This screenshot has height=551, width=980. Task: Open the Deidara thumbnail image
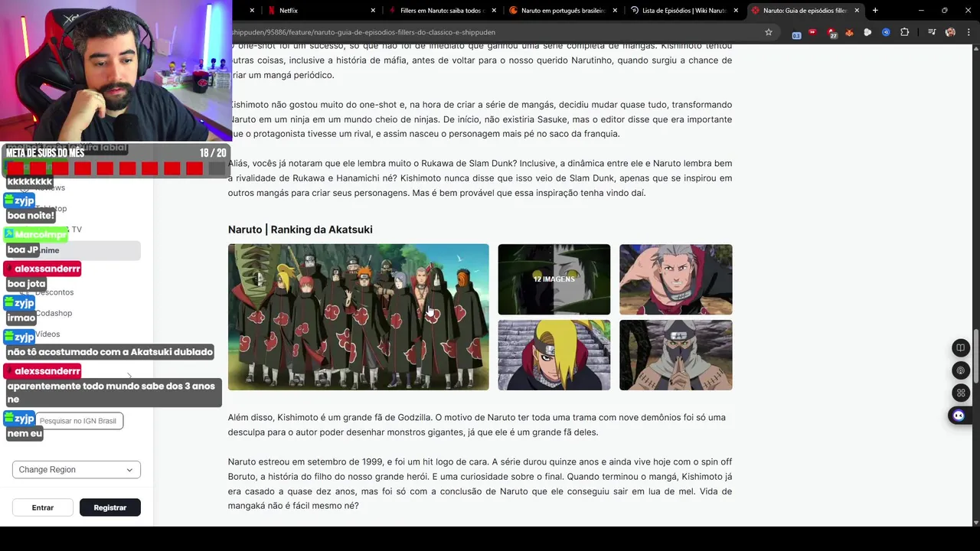tap(554, 355)
